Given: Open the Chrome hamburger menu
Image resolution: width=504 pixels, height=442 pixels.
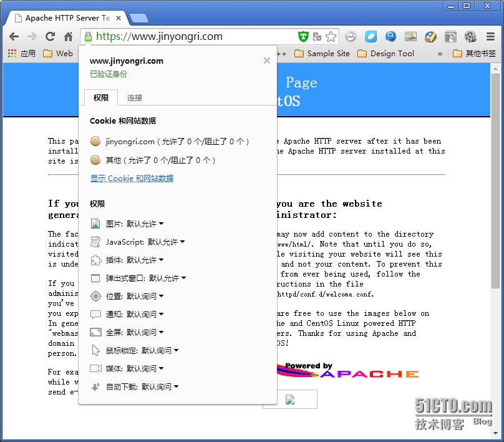Looking at the screenshot, I should [490, 37].
